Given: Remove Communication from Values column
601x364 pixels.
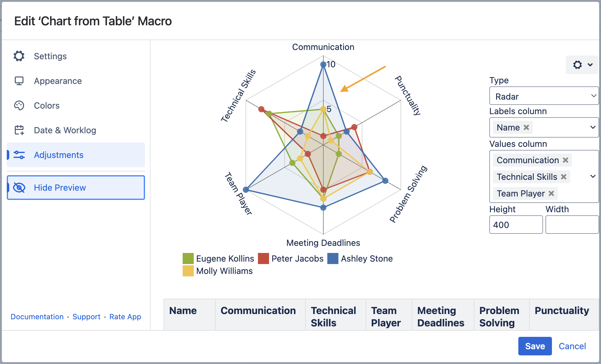Looking at the screenshot, I should point(566,160).
